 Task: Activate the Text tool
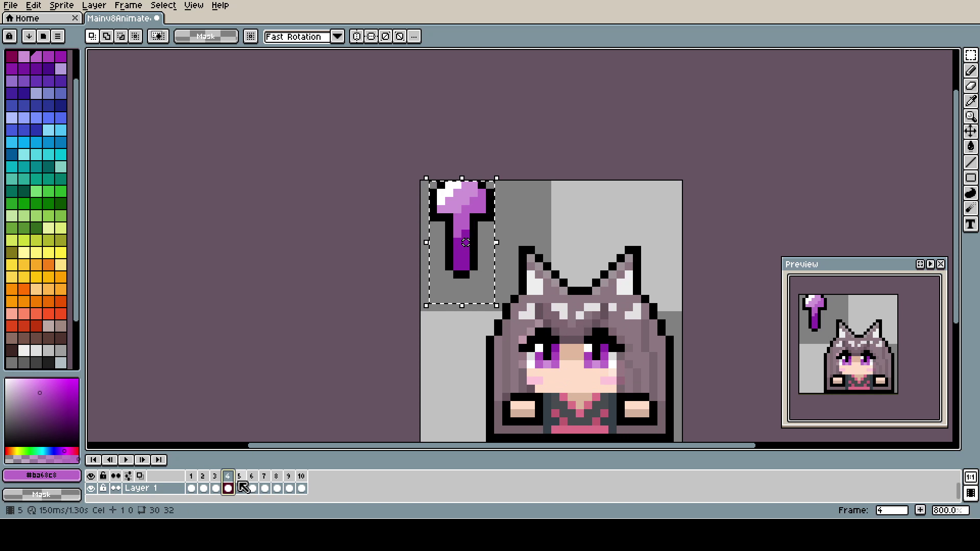(970, 224)
